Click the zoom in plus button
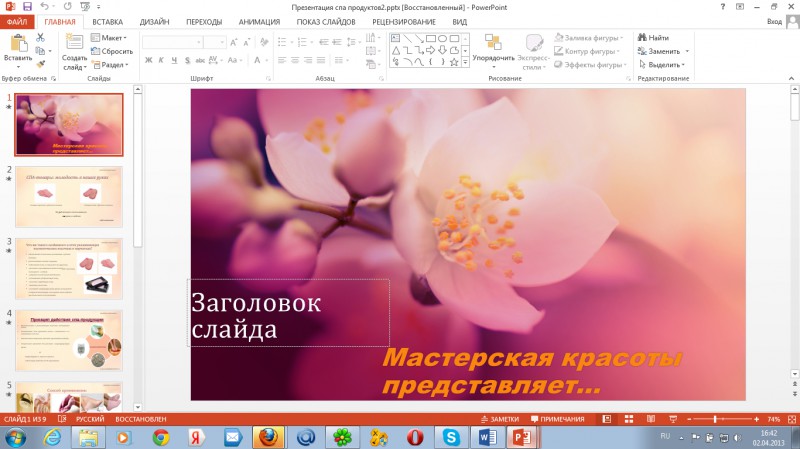The image size is (800, 449). pos(756,419)
